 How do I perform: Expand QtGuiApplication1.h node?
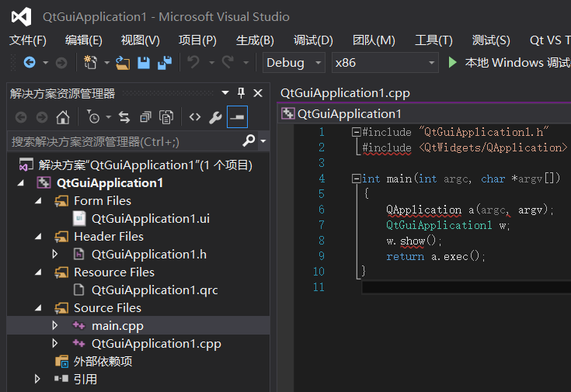pos(55,254)
